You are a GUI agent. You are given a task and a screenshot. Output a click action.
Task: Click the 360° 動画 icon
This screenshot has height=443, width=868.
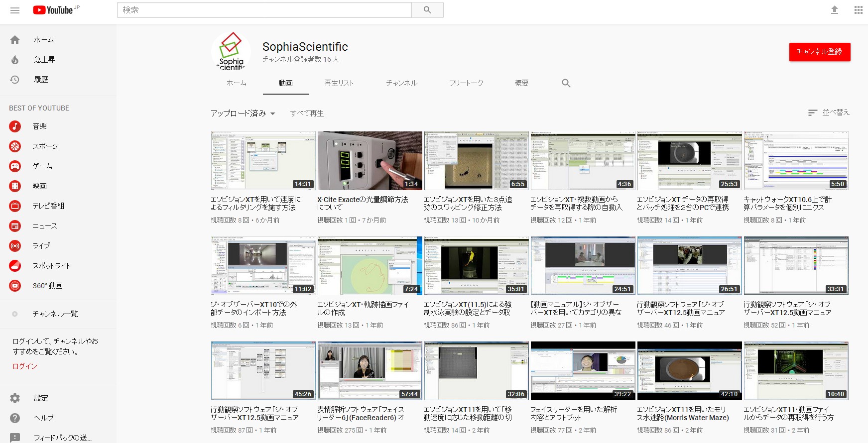point(15,286)
